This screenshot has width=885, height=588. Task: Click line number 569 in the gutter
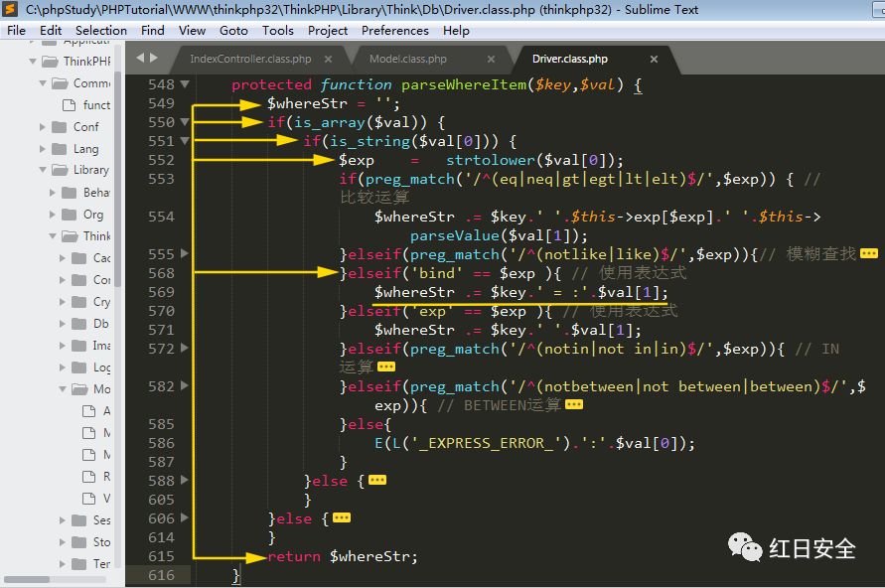[x=162, y=292]
